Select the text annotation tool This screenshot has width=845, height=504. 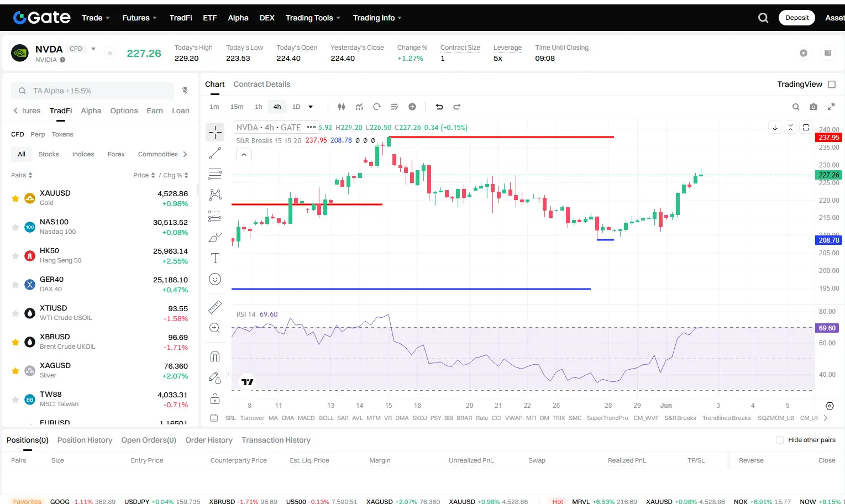(215, 258)
